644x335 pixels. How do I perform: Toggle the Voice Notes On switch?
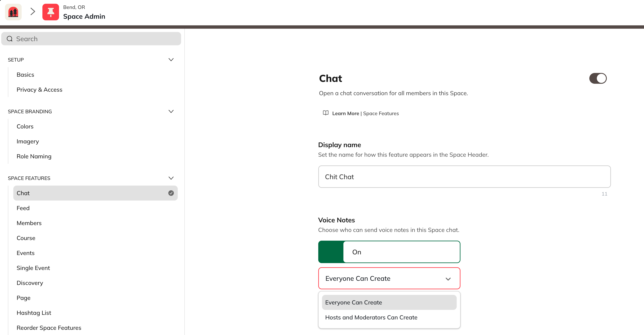pyautogui.click(x=389, y=252)
